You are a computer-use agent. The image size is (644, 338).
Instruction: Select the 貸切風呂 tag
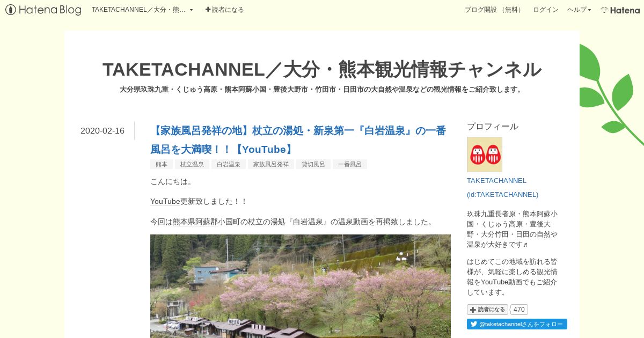[313, 164]
